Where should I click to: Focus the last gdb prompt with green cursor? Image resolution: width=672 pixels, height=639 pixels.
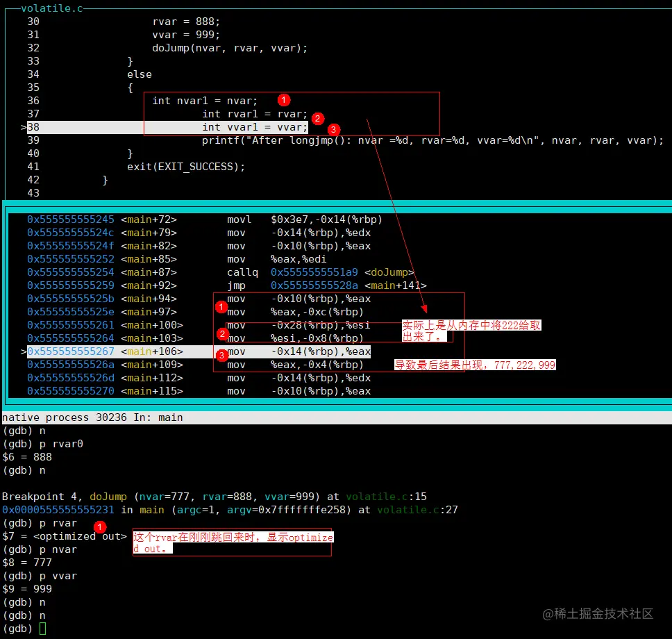(24, 629)
